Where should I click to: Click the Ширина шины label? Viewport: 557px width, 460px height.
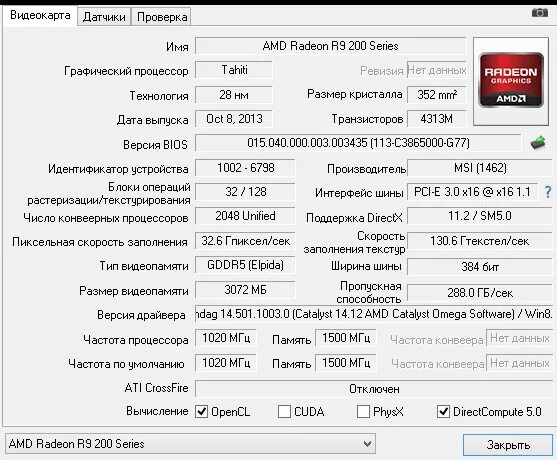(x=366, y=266)
